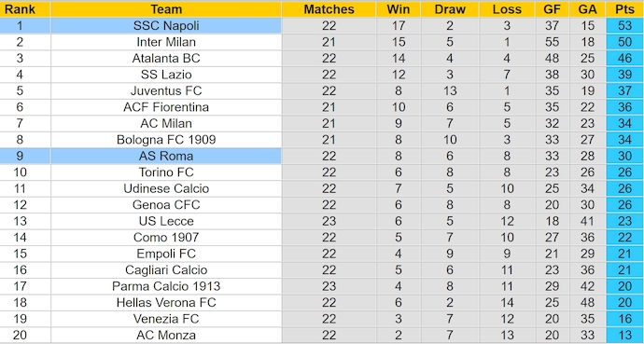Click the Bologna FC 1909 entry
Screen dimensions: 644x344
166,140
